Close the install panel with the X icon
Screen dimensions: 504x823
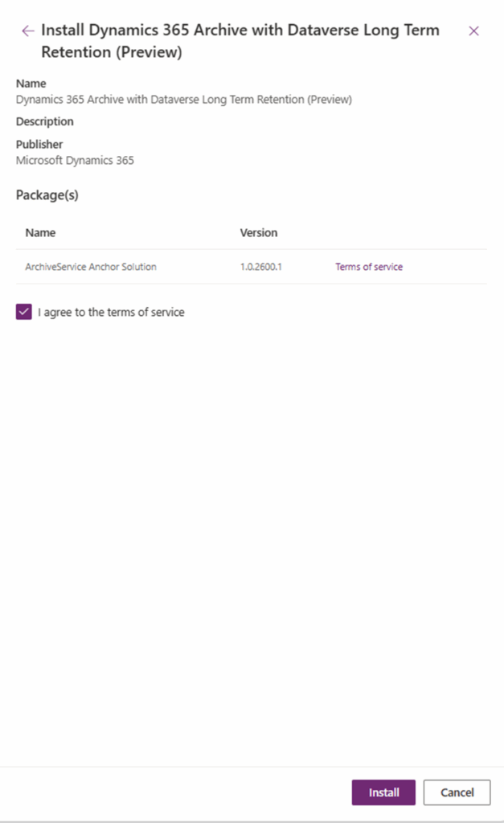click(x=473, y=31)
